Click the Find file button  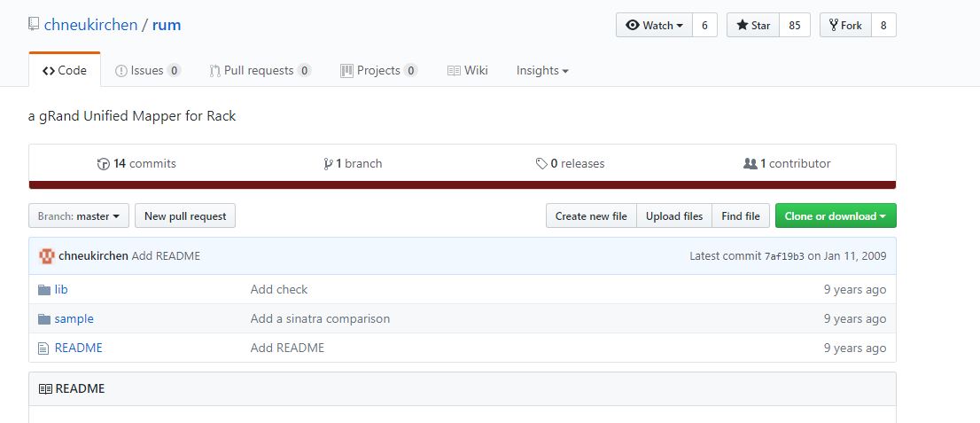tap(741, 215)
